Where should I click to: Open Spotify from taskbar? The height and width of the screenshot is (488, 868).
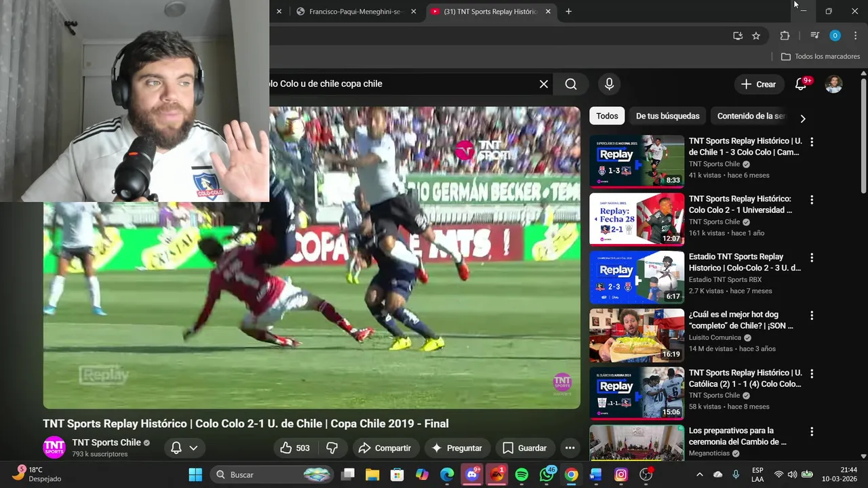[521, 474]
